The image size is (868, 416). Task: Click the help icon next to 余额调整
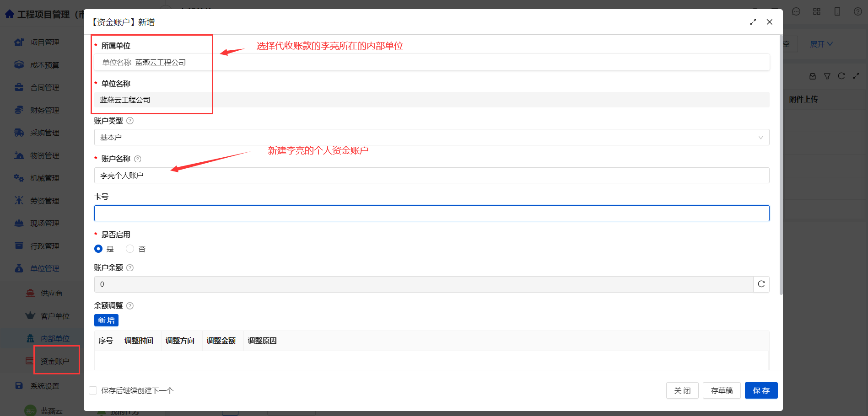click(x=130, y=306)
